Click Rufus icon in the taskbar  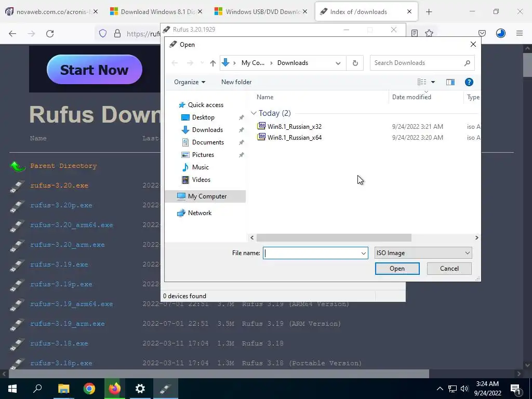[x=166, y=389]
